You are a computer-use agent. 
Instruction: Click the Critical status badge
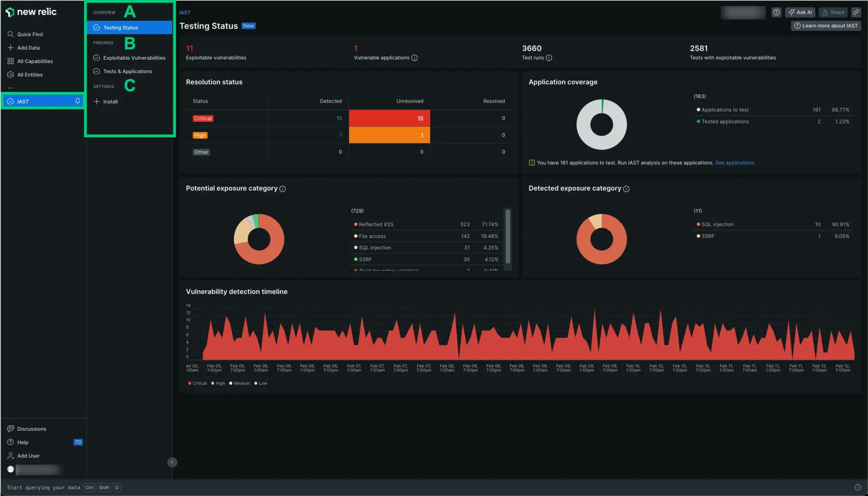pos(203,118)
